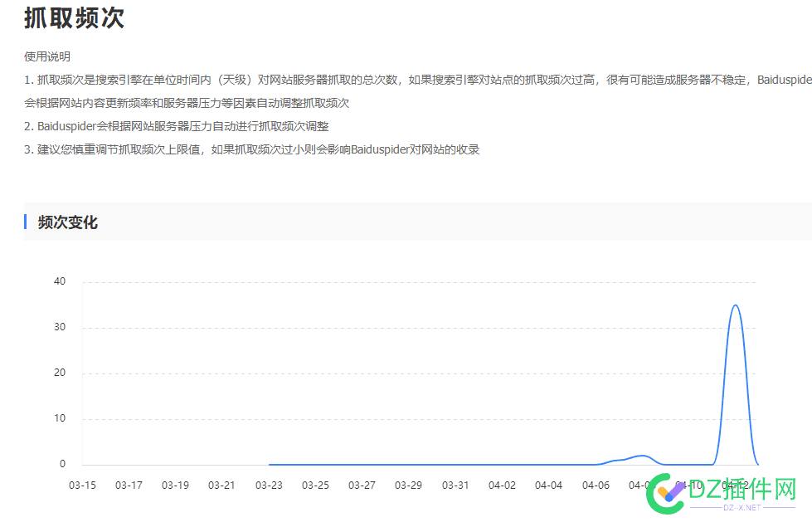Click instruction line 3 about 抓取频次上限值
This screenshot has width=812, height=527.
click(x=251, y=149)
